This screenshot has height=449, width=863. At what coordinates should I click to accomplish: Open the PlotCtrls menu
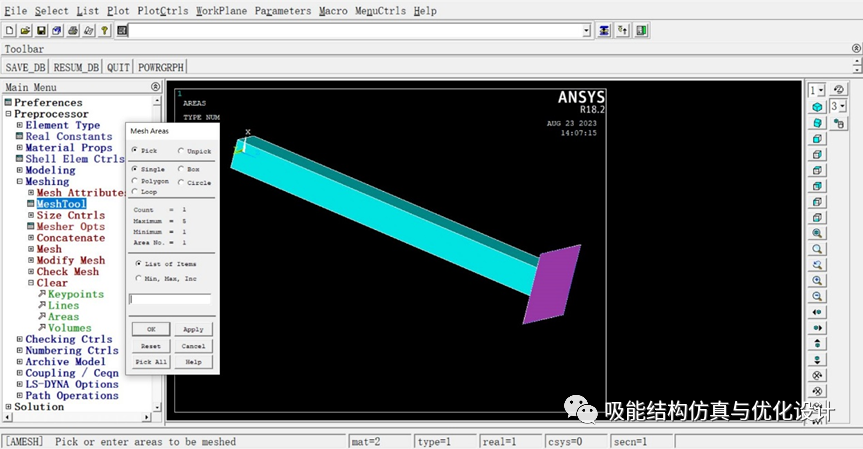point(162,11)
